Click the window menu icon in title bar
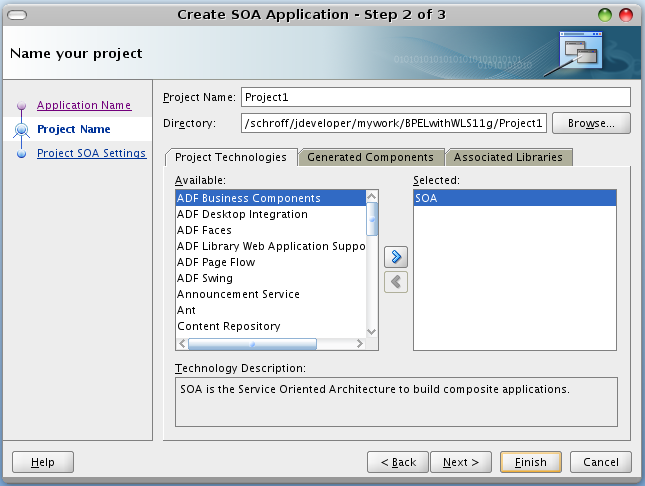Viewport: 645px width, 486px height. click(17, 15)
